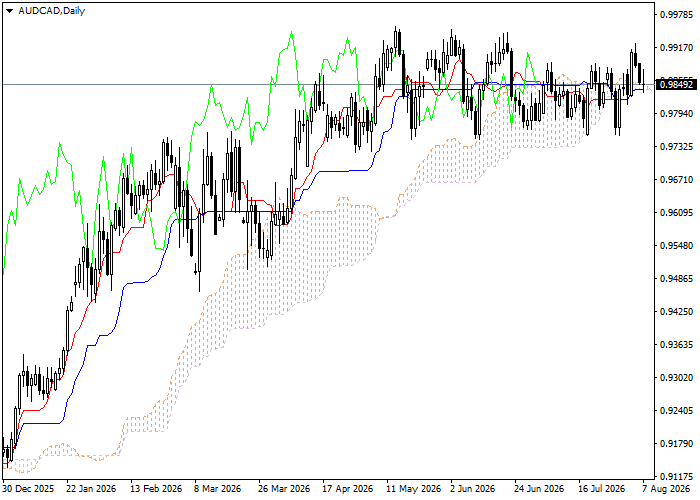
Task: Select price level 0.93635 on the scale
Action: coord(677,345)
